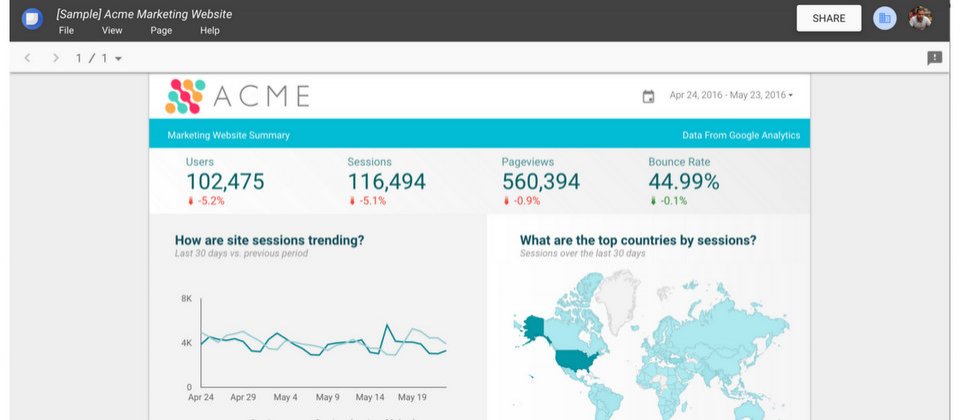The height and width of the screenshot is (420, 960).
Task: Select Data From Google Analytics text
Action: [741, 135]
